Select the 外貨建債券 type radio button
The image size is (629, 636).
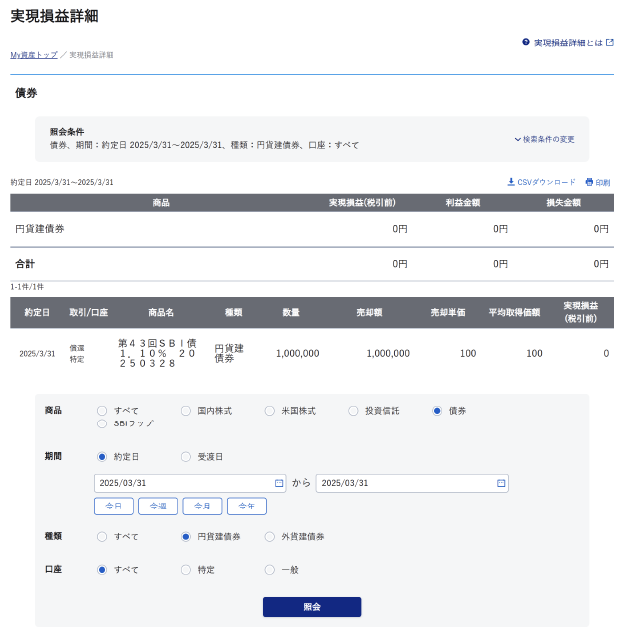pos(270,536)
